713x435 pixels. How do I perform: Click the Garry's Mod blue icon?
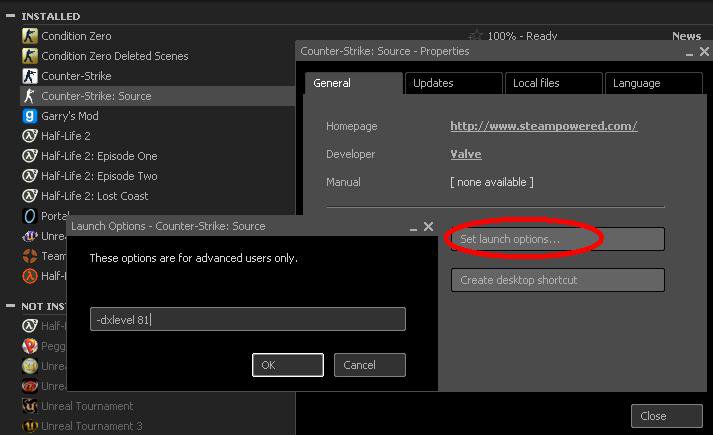[30, 116]
